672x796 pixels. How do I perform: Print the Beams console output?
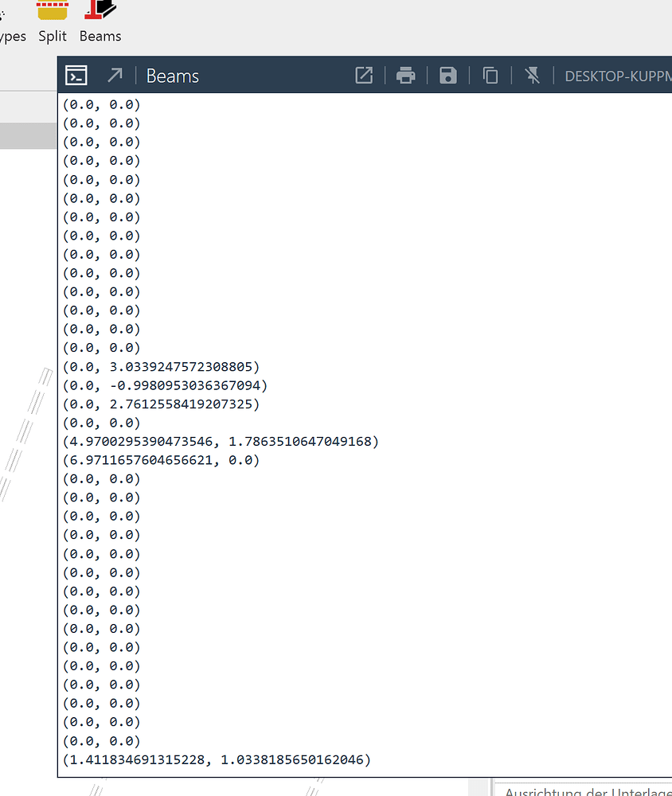(406, 76)
